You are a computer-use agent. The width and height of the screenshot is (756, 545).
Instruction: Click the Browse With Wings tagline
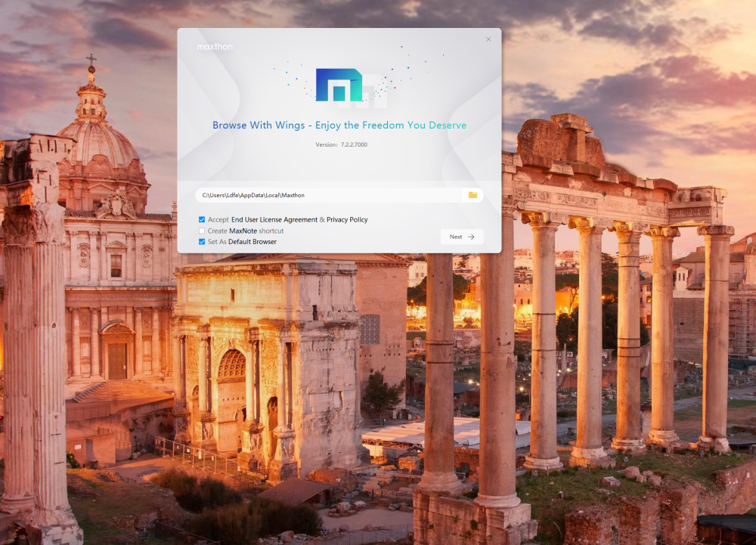(339, 125)
